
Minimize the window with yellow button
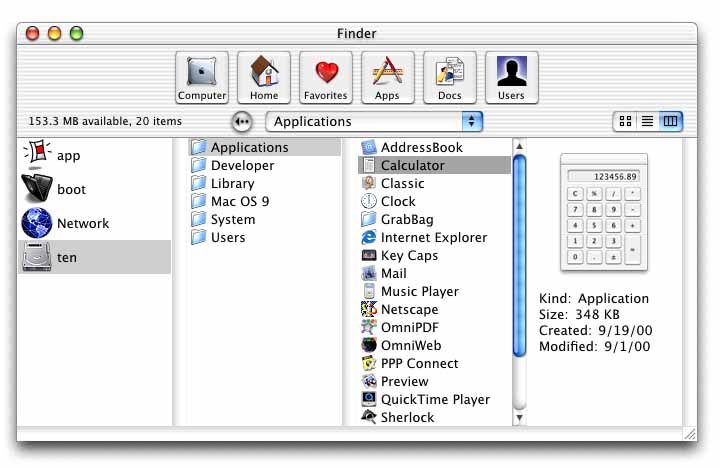coord(55,34)
